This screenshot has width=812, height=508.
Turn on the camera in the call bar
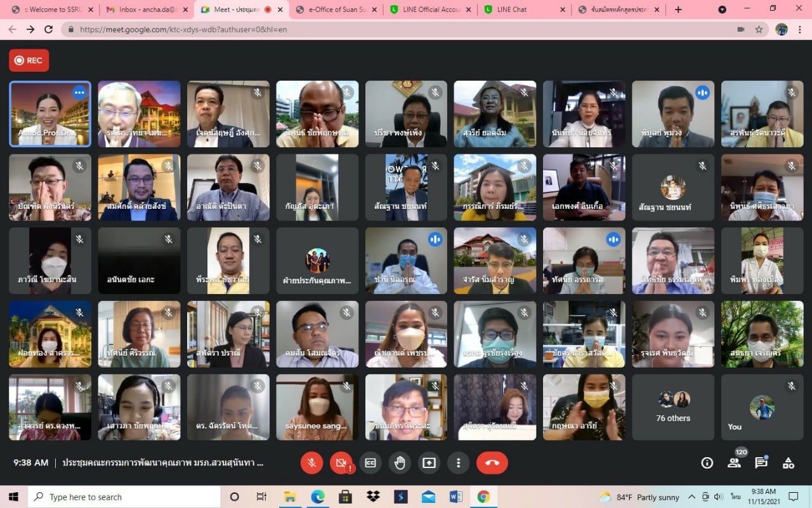[x=341, y=463]
